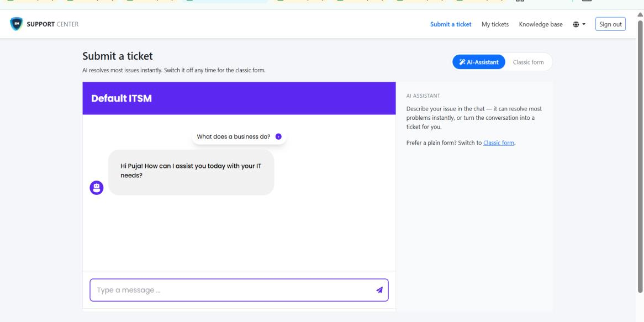
Task: Click the Default ITSM chat header
Action: pyautogui.click(x=239, y=98)
